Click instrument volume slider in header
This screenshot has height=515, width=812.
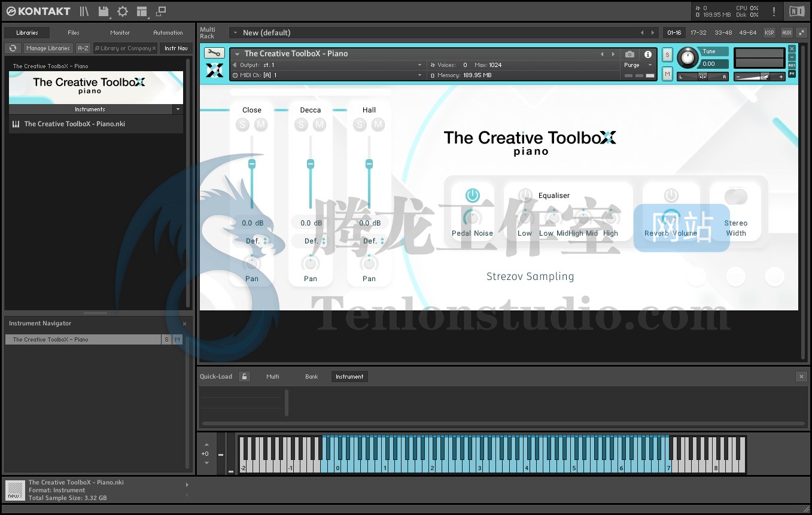(760, 77)
